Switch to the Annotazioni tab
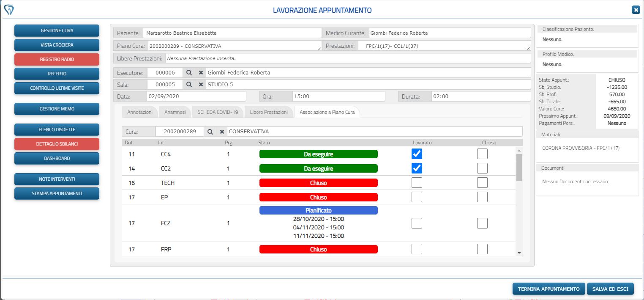 click(x=140, y=112)
